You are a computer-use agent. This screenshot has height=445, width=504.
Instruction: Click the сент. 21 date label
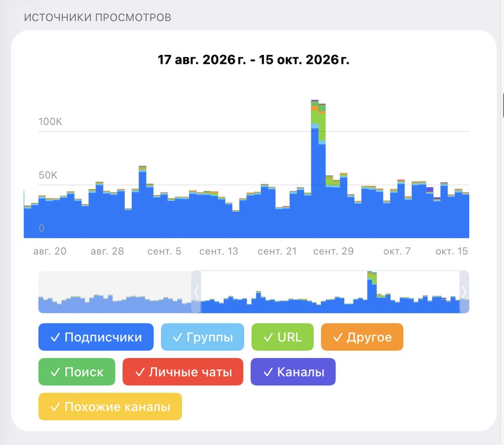point(277,251)
